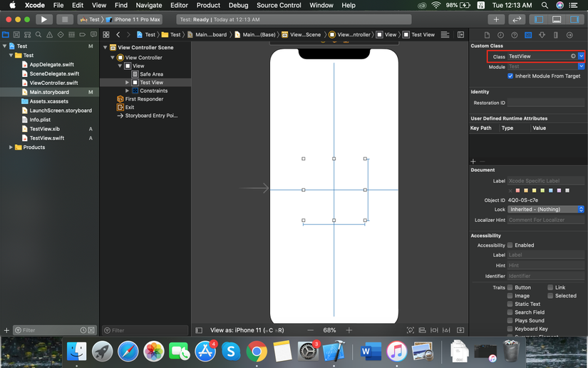Check the Static Text trait
Screen dimensions: 588x368
coord(510,304)
